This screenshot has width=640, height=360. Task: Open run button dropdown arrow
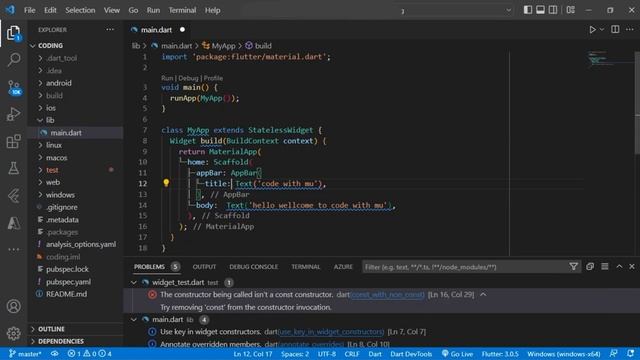tap(602, 29)
